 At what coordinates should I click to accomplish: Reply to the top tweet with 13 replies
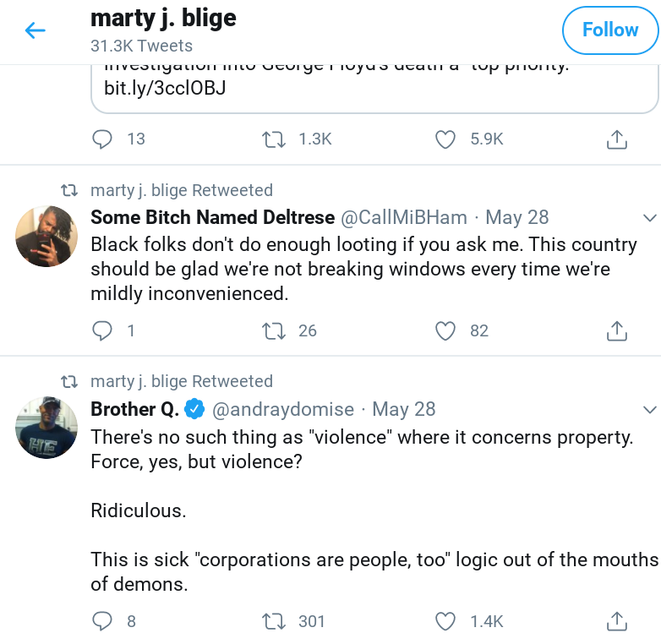point(101,139)
